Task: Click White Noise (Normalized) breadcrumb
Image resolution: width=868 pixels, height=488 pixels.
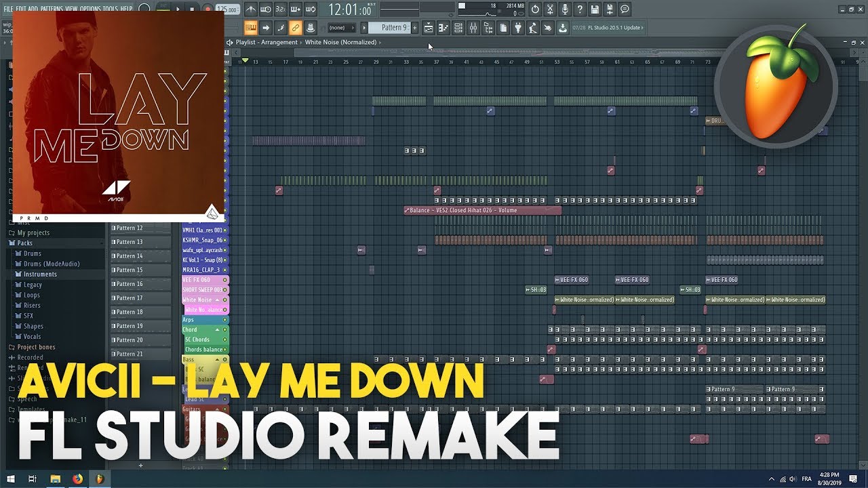Action: pos(340,42)
